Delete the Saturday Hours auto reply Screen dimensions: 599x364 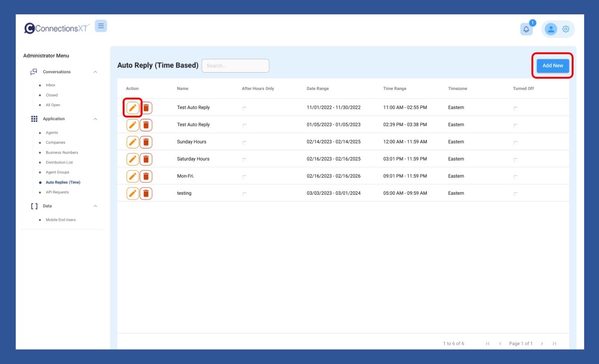click(x=146, y=159)
